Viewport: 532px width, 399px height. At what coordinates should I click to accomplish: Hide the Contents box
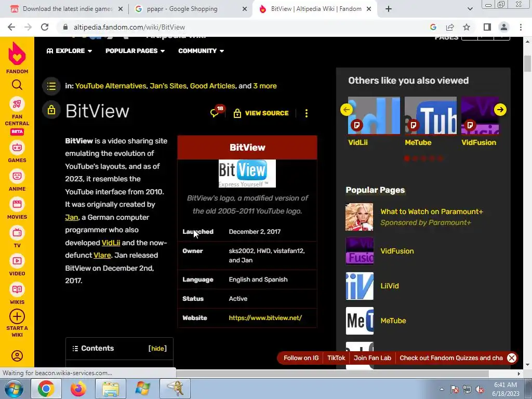158,349
